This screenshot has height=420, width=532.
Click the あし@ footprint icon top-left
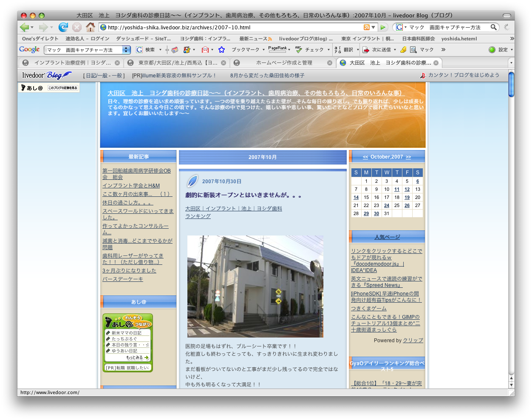click(32, 88)
